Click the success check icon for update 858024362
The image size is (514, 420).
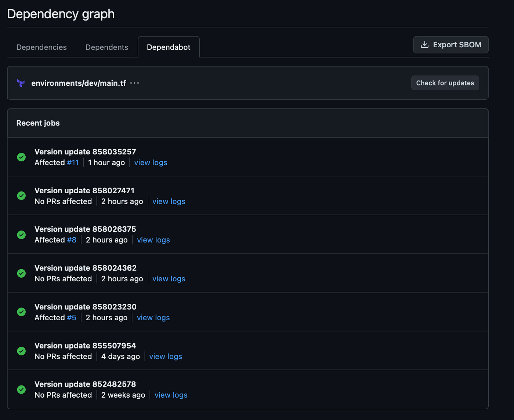(22, 273)
